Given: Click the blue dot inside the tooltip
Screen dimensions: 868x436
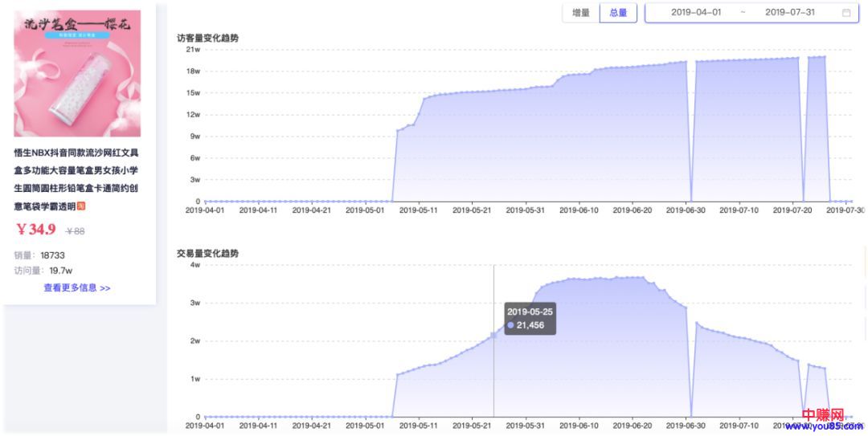Looking at the screenshot, I should coord(510,325).
